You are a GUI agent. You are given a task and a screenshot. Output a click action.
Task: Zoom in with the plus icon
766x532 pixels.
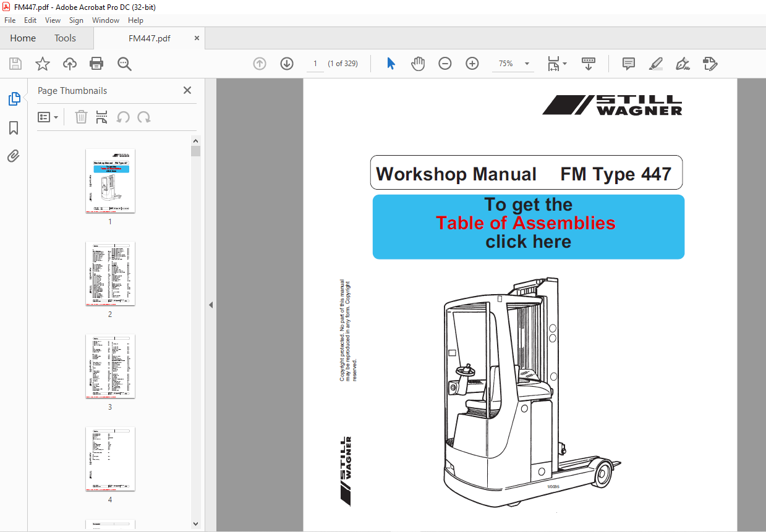point(472,64)
